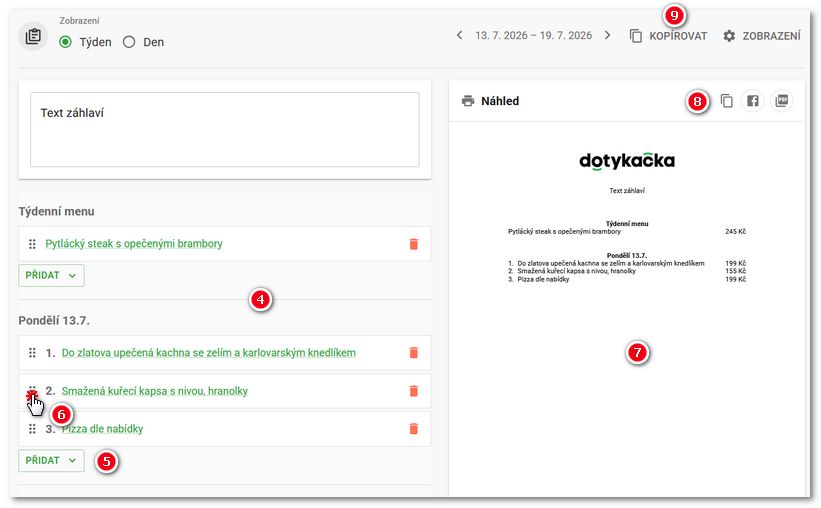Delete the kachna se zelím item
Image resolution: width=821 pixels, height=508 pixels.
[x=414, y=353]
